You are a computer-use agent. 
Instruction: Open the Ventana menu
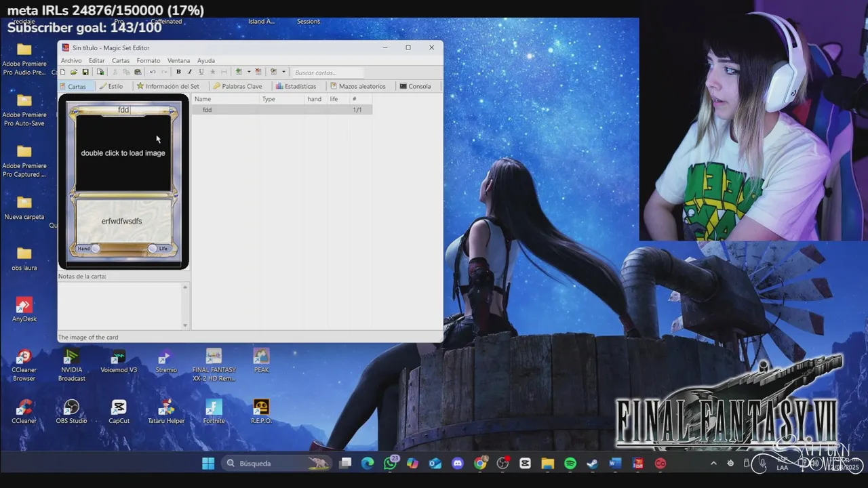pos(179,60)
